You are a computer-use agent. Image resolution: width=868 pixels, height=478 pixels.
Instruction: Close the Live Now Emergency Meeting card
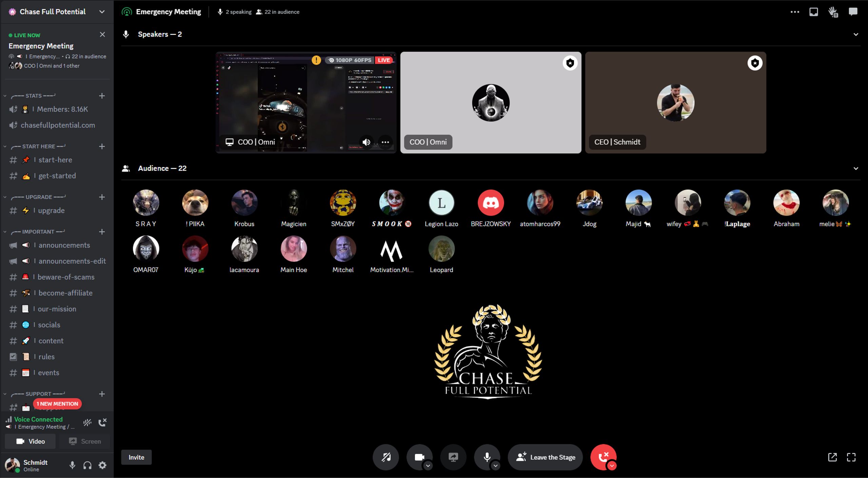pyautogui.click(x=102, y=34)
